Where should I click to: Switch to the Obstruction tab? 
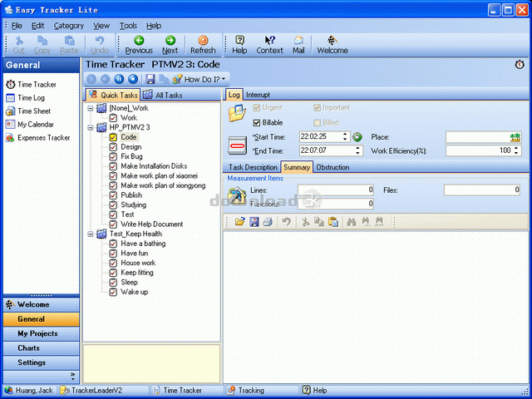click(x=332, y=167)
